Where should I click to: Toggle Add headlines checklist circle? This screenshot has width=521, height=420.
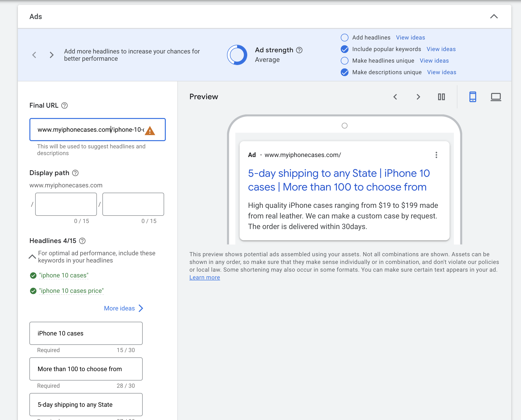click(x=344, y=38)
